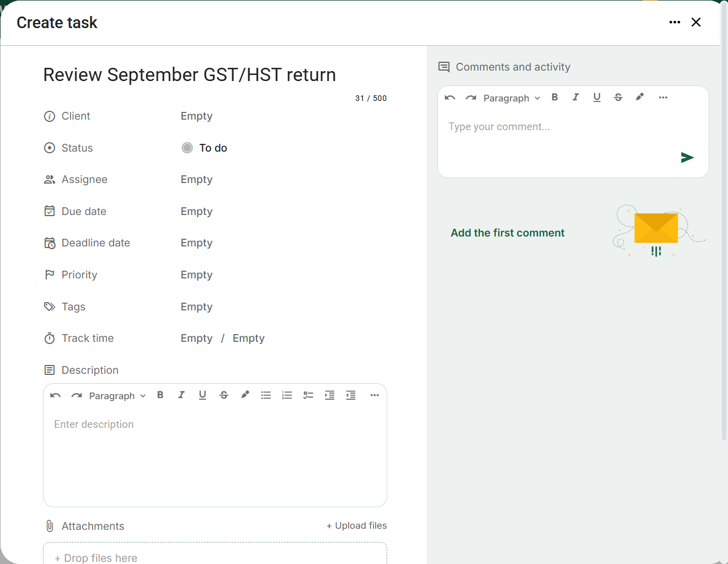Viewport: 728px width, 564px height.
Task: Send the comment with arrow button
Action: click(687, 158)
